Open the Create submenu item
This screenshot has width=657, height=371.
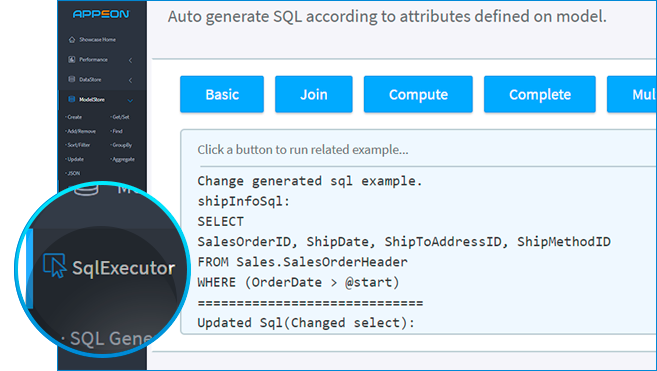point(74,117)
